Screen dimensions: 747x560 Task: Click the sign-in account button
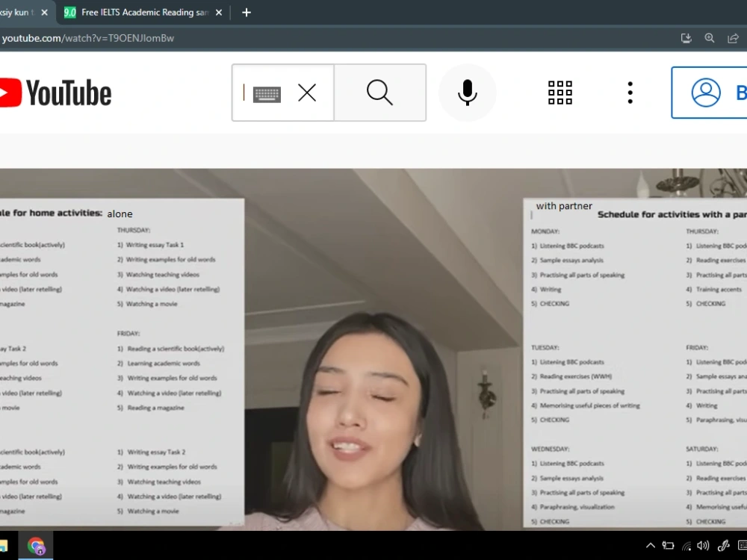(710, 93)
